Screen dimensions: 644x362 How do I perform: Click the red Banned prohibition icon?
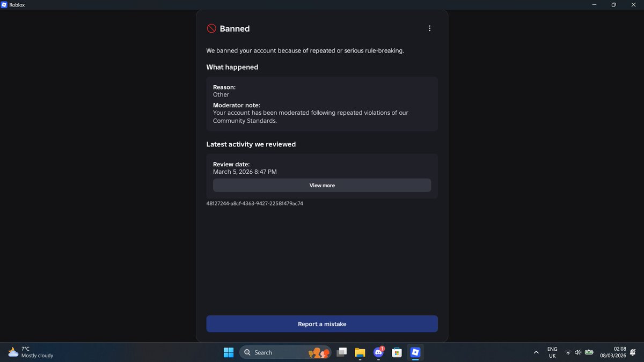[211, 28]
